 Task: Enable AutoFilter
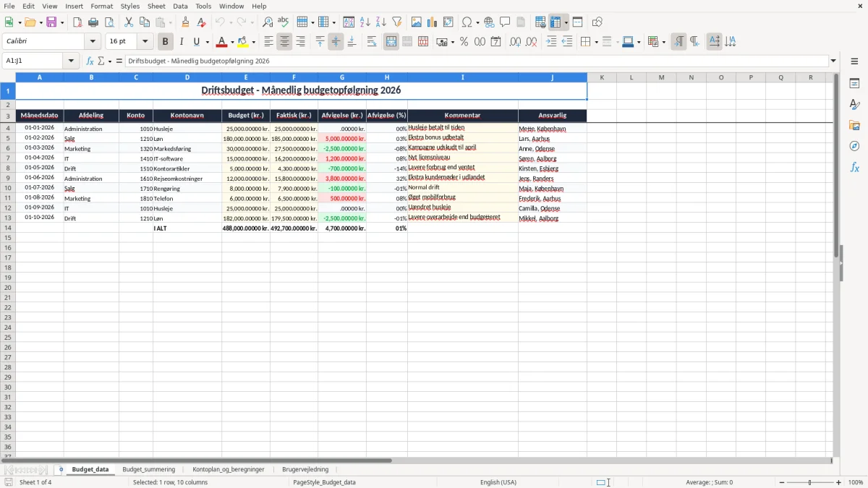click(397, 22)
